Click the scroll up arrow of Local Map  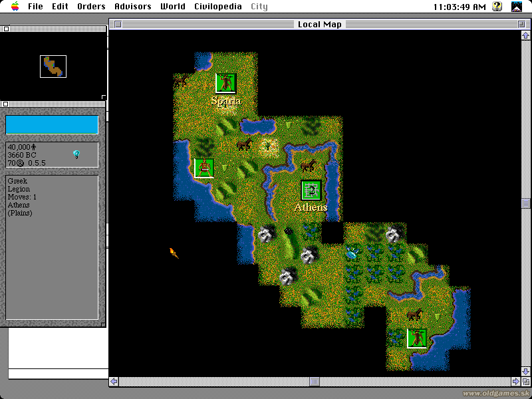(525, 35)
